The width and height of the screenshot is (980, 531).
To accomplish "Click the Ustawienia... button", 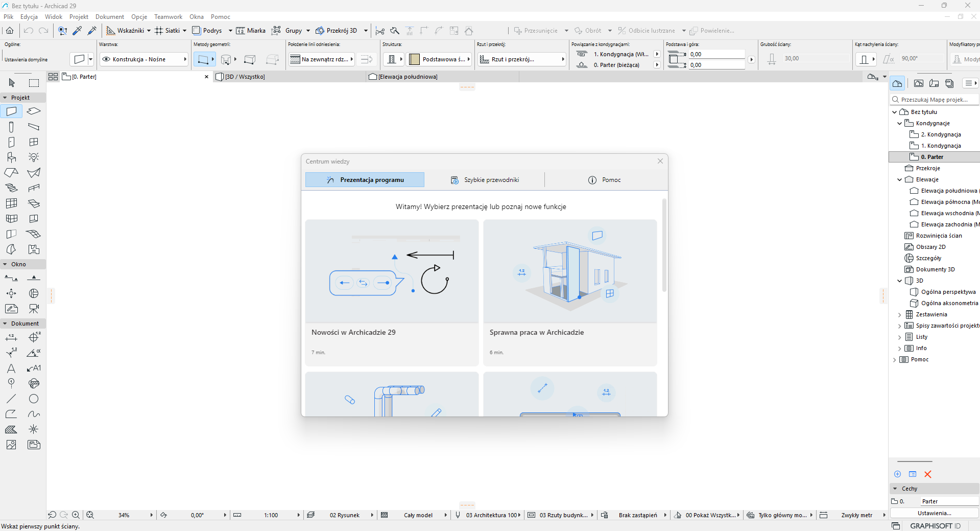I will pos(934,513).
